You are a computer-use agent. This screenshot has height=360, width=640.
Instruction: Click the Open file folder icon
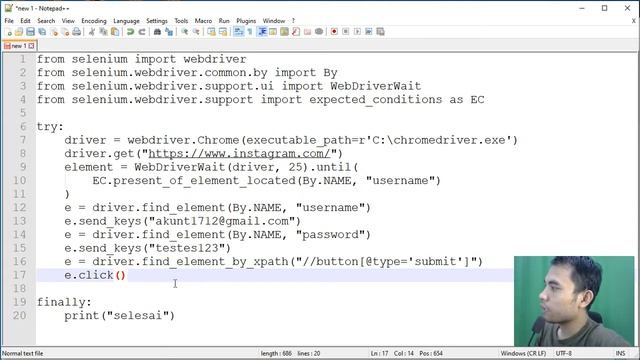(x=19, y=32)
